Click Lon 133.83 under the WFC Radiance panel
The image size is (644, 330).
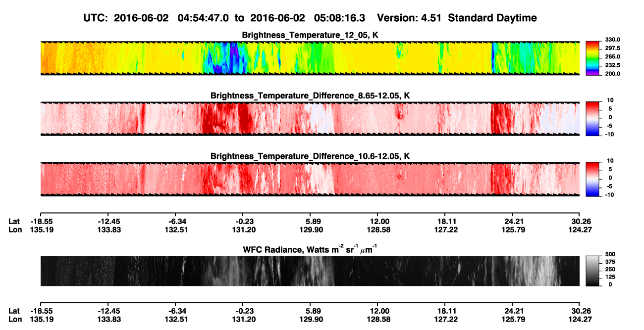[108, 319]
